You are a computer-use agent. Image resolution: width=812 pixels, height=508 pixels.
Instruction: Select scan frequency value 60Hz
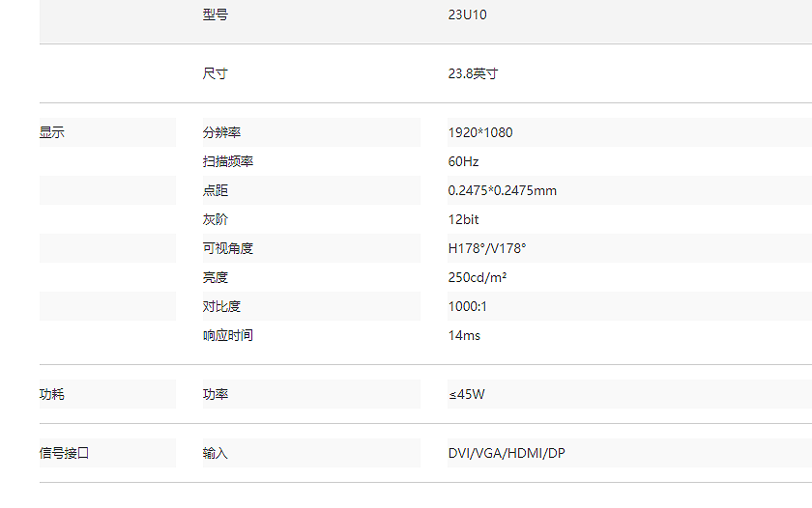coord(463,161)
